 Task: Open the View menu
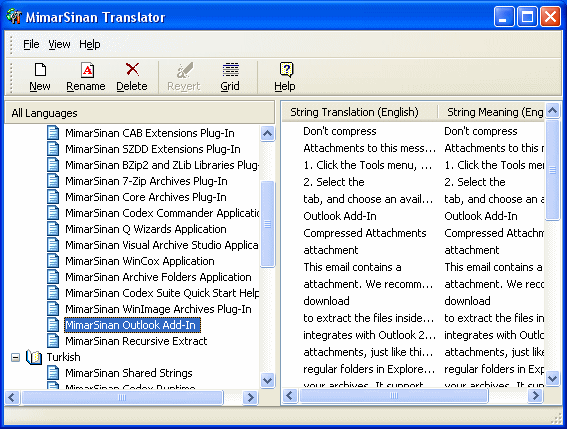[59, 44]
